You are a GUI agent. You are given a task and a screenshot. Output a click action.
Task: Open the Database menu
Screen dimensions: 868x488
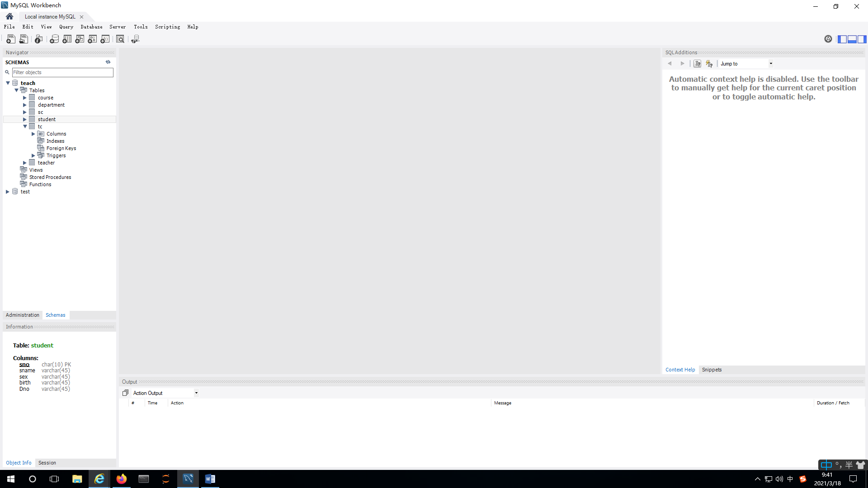[91, 27]
